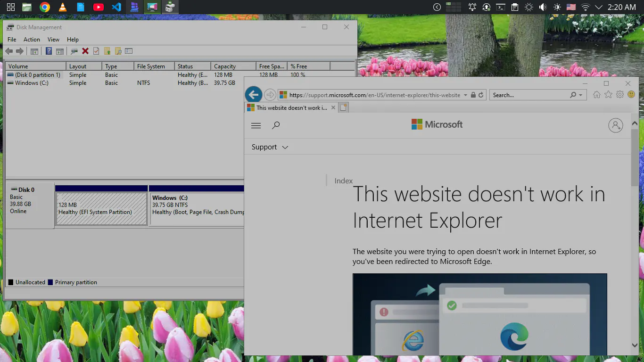
Task: Click the search magnifier on the Microsoft page
Action: click(x=276, y=125)
